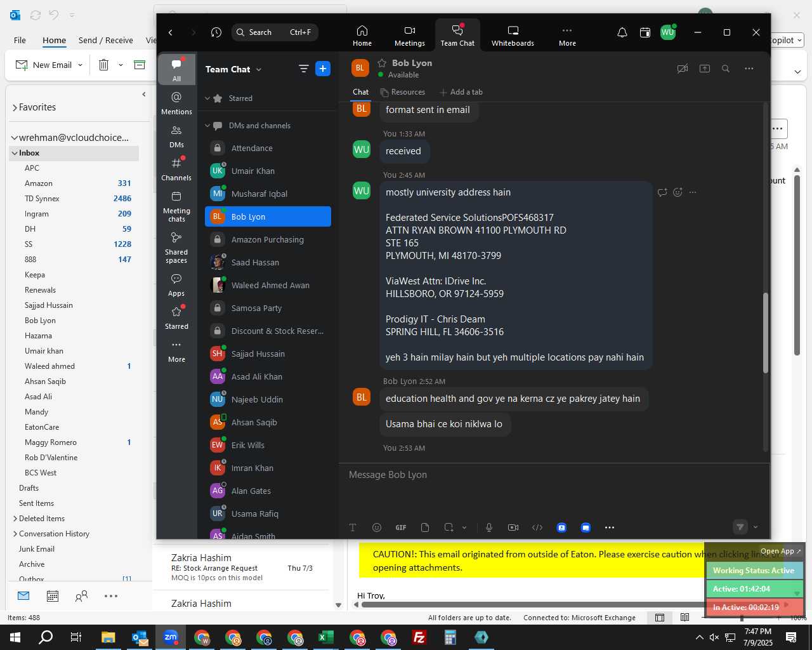Switch to the Resources tab
812x650 pixels.
402,92
